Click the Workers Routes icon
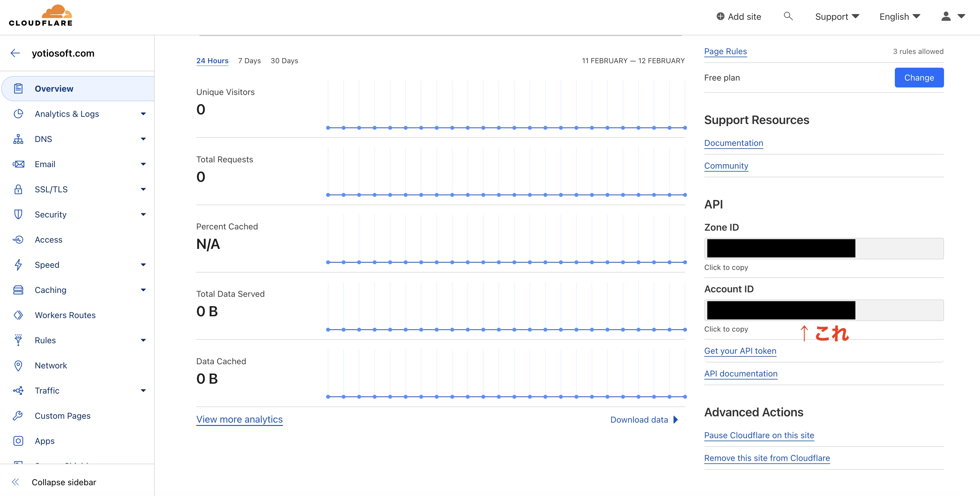The width and height of the screenshot is (980, 496). coord(18,314)
